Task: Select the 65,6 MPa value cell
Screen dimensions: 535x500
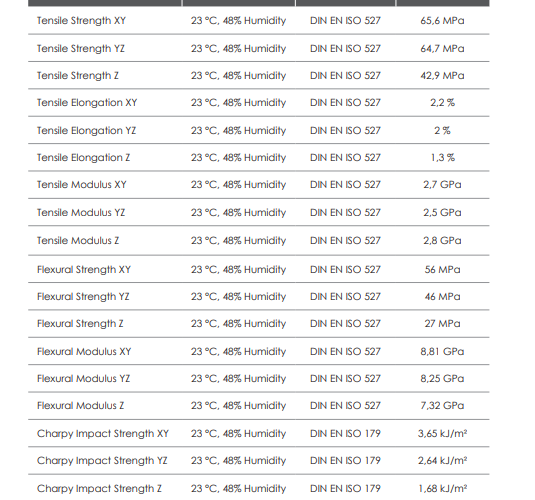Action: (442, 21)
